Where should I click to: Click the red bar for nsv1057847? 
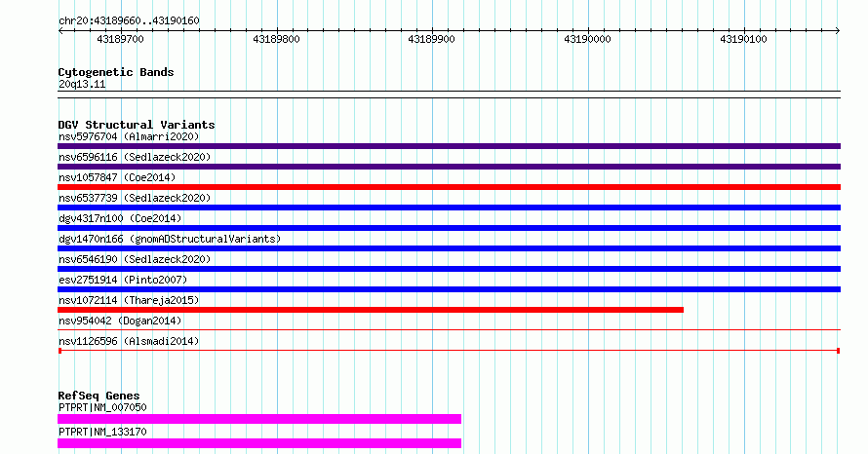coord(449,187)
